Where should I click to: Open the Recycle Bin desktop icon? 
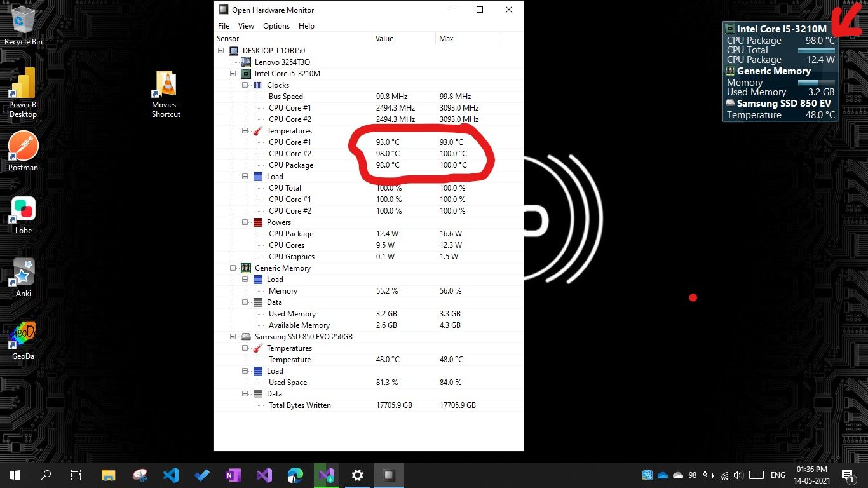pyautogui.click(x=24, y=25)
